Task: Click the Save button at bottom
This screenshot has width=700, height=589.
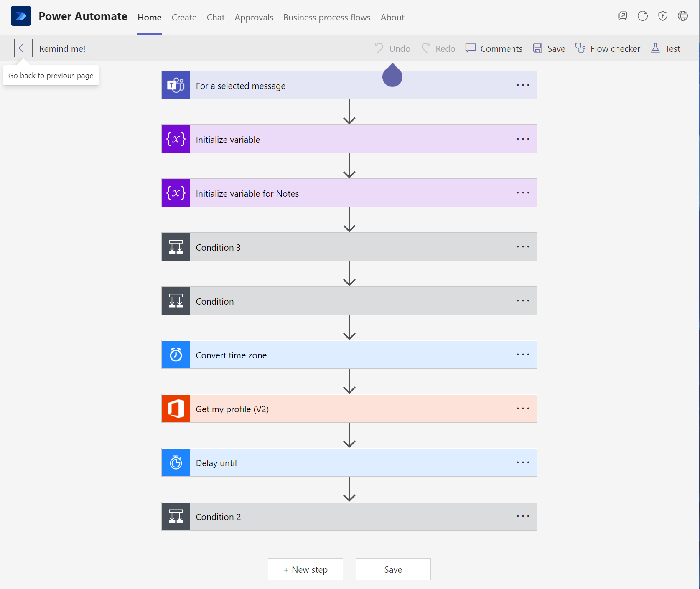Action: (x=392, y=569)
